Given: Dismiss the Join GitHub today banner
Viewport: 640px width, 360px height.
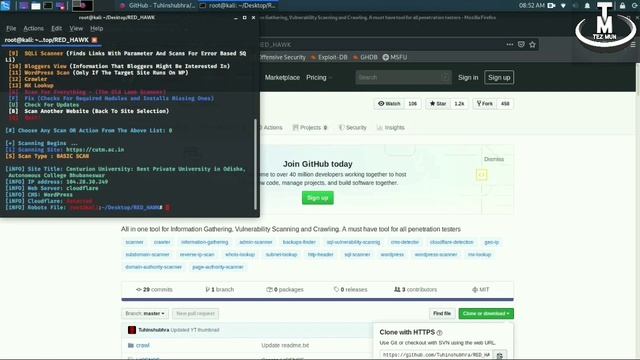Looking at the screenshot, I should pos(494,159).
